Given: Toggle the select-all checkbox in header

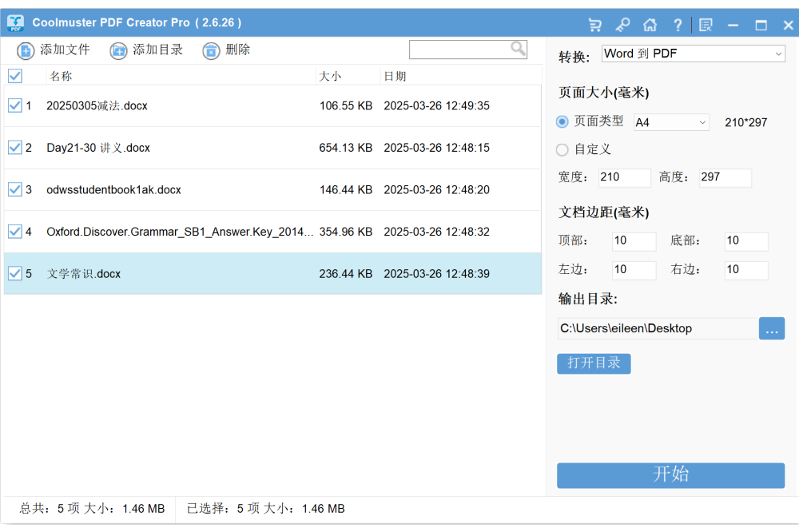Looking at the screenshot, I should click(15, 77).
